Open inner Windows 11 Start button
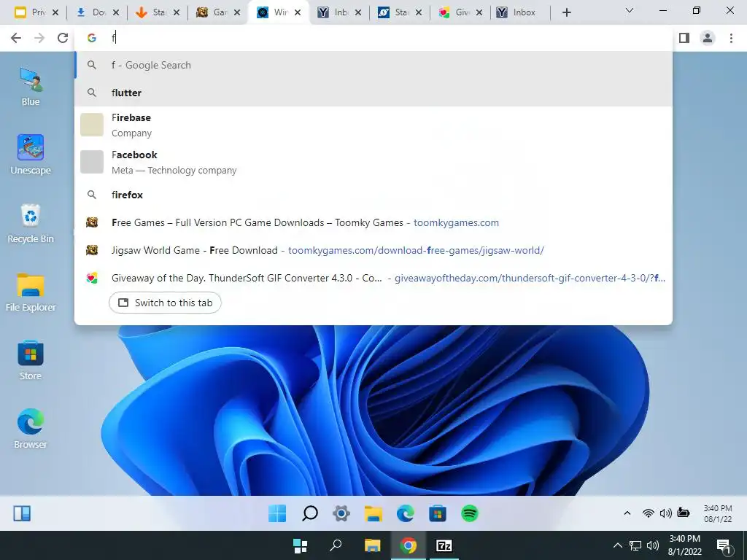 [277, 513]
